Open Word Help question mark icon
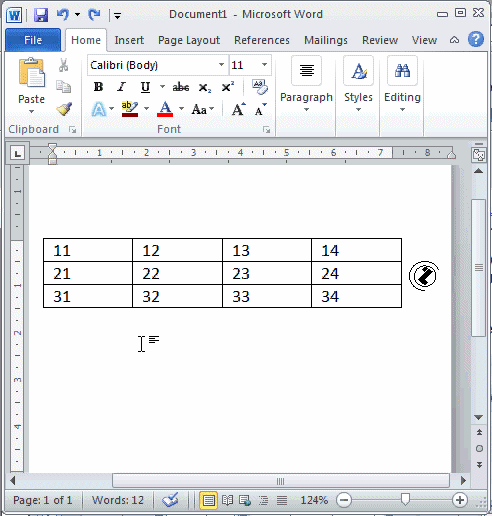This screenshot has height=516, width=492. [476, 40]
